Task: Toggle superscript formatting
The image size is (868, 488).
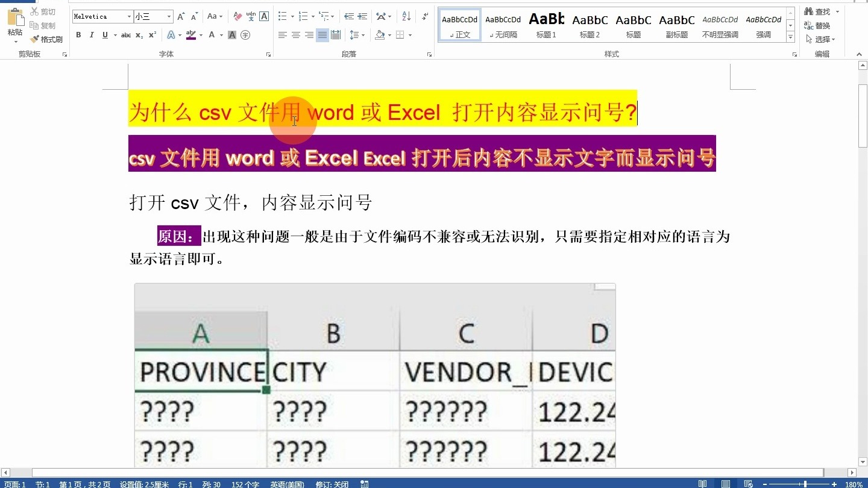Action: (153, 35)
